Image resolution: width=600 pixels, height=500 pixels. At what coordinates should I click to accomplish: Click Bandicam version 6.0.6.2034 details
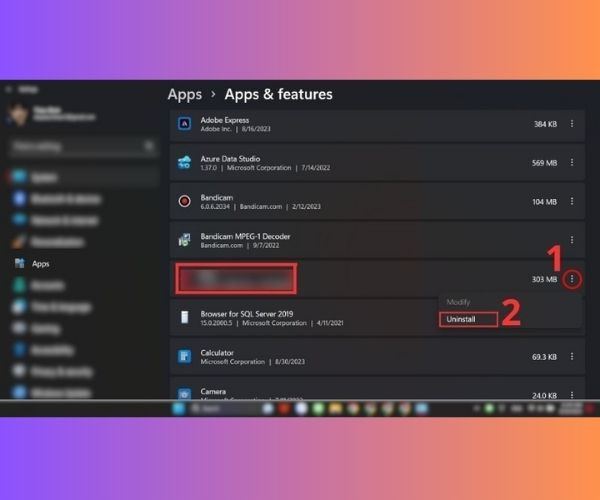point(261,207)
